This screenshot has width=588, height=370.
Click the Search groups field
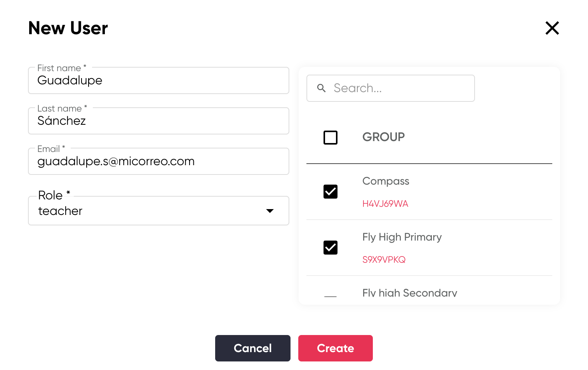[x=390, y=88]
